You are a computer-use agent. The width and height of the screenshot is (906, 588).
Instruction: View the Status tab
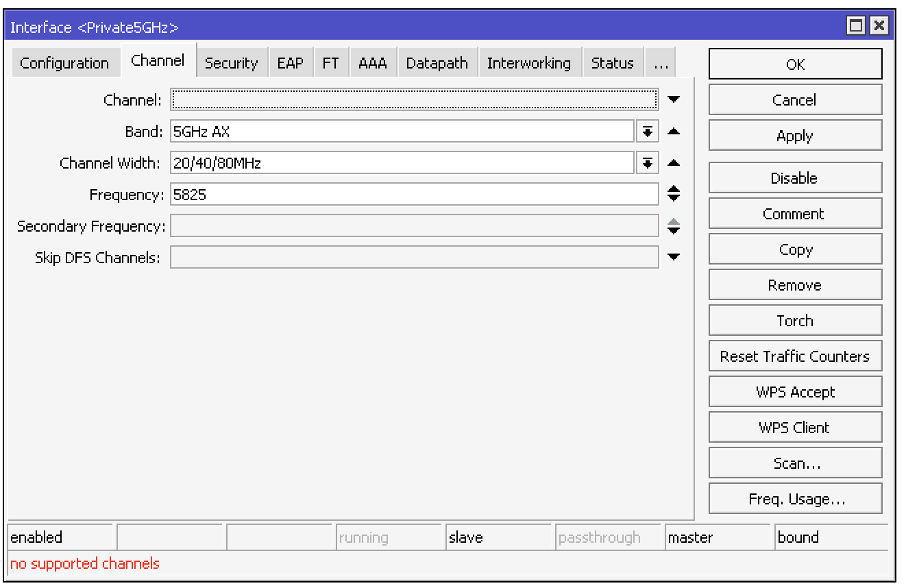tap(613, 62)
